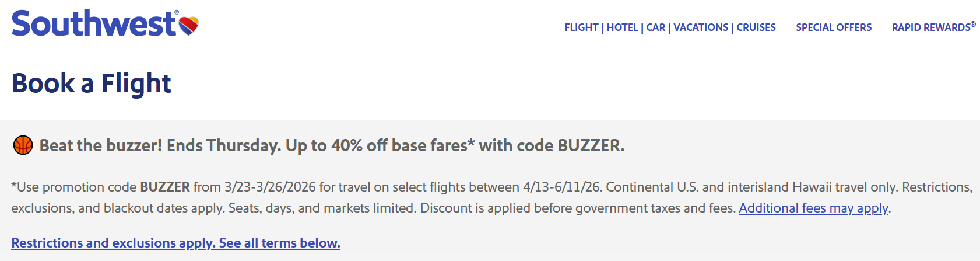The width and height of the screenshot is (980, 261).
Task: Click the 'Ends Thursday' headline text
Action: click(224, 145)
